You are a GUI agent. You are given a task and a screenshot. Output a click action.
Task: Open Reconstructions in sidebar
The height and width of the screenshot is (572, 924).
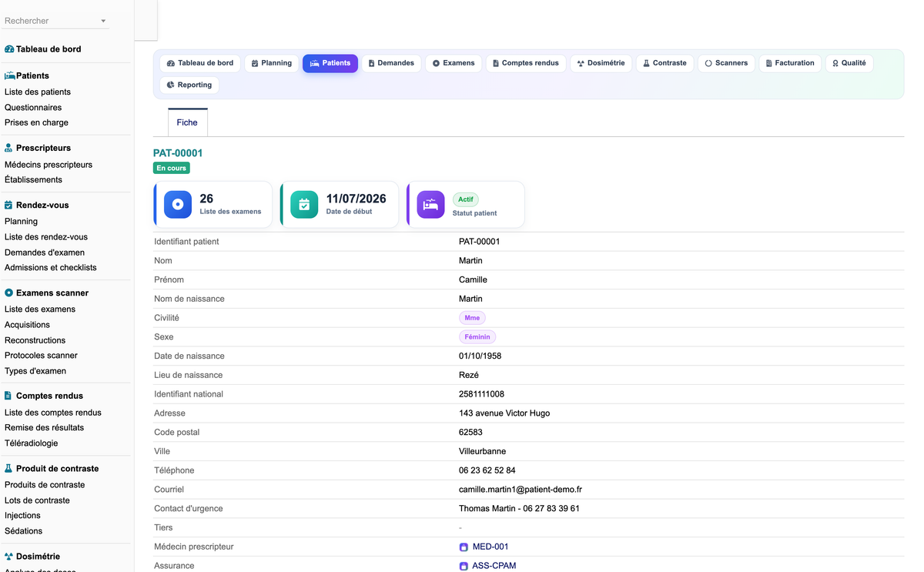point(35,340)
